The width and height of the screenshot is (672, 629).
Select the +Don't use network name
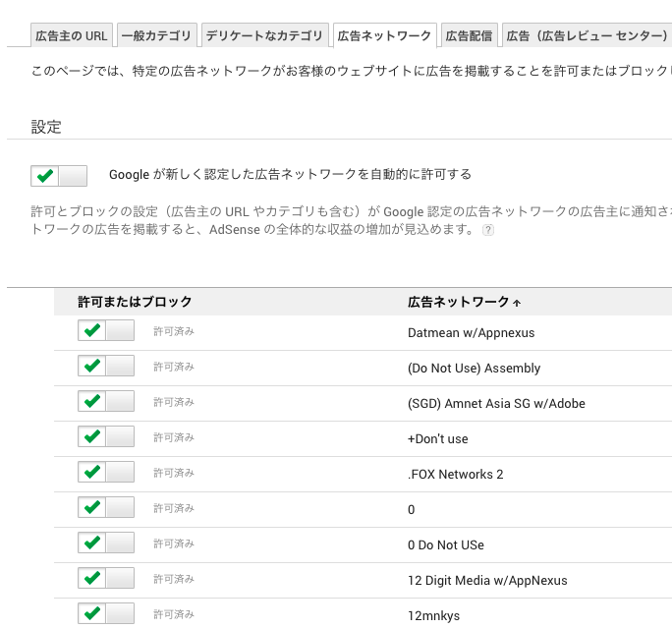[x=437, y=438]
